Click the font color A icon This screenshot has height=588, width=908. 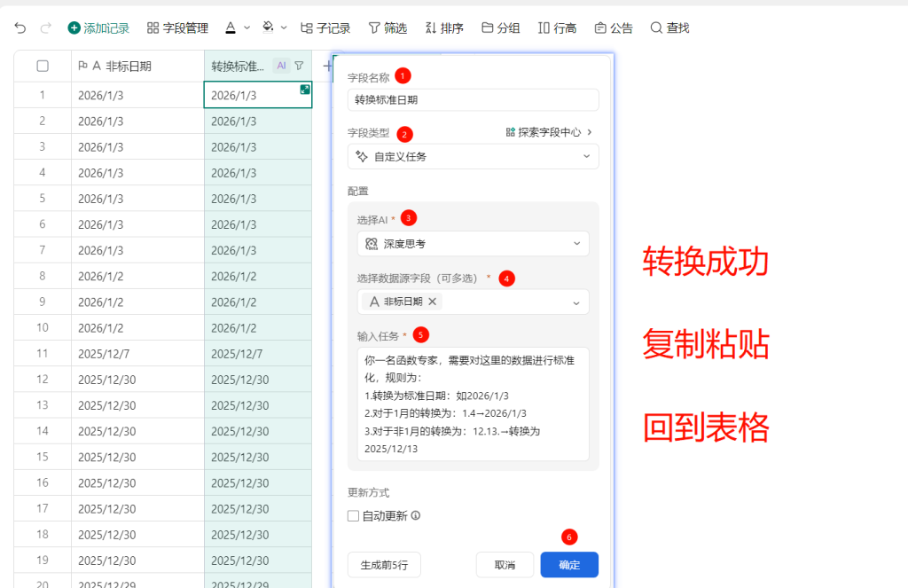coord(231,27)
